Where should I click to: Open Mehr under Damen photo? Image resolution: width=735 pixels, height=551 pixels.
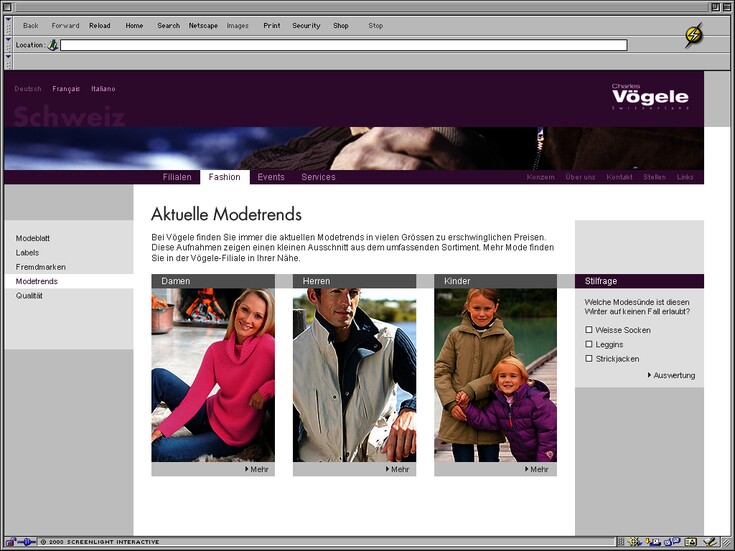[x=258, y=469]
